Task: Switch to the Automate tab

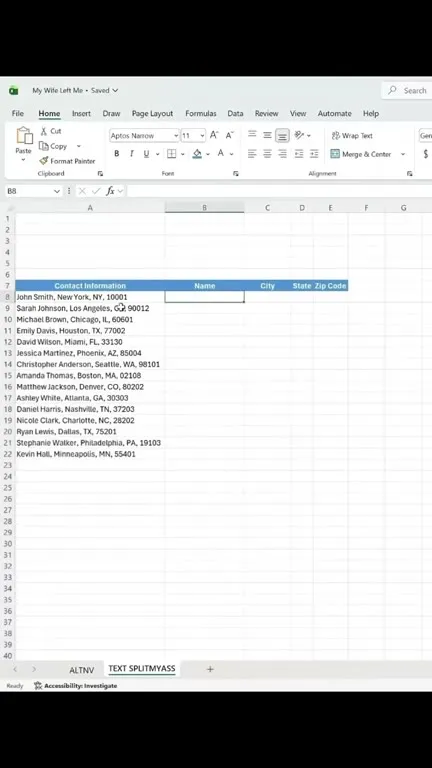Action: [335, 113]
